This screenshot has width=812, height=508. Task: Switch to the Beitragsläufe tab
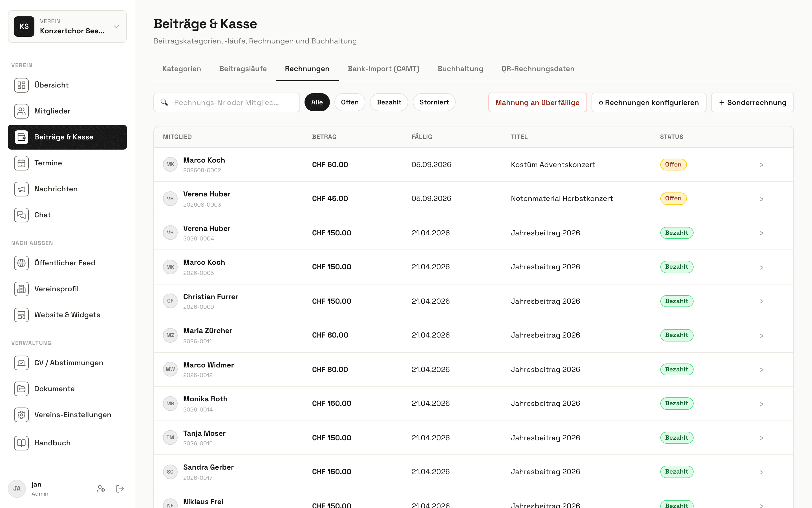(x=243, y=69)
